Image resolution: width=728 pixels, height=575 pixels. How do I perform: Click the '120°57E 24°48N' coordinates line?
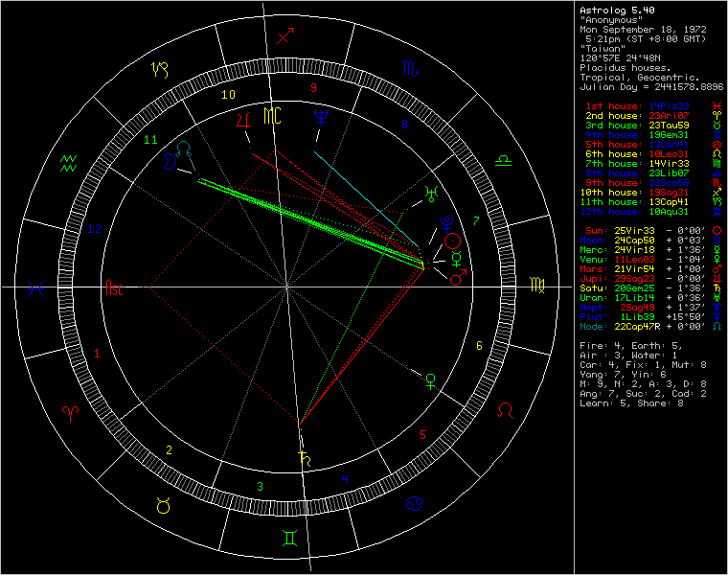[621, 58]
